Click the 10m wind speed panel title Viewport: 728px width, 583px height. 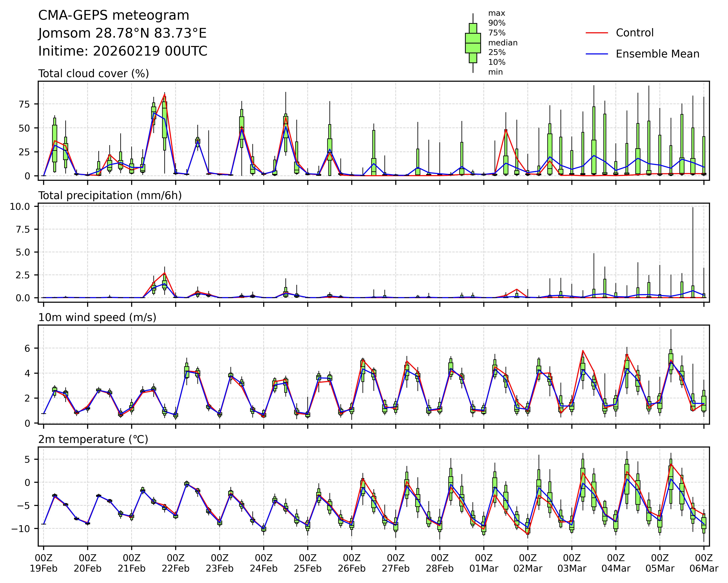pyautogui.click(x=97, y=318)
